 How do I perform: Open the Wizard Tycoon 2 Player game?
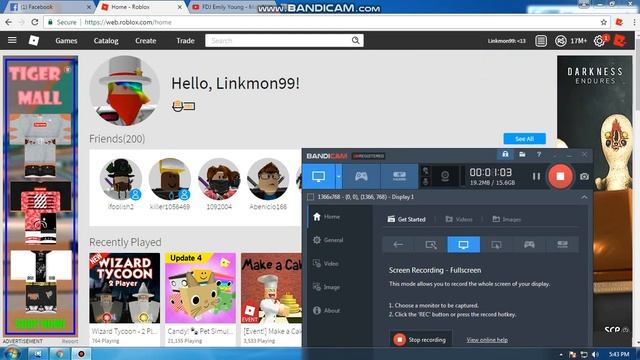pos(124,288)
